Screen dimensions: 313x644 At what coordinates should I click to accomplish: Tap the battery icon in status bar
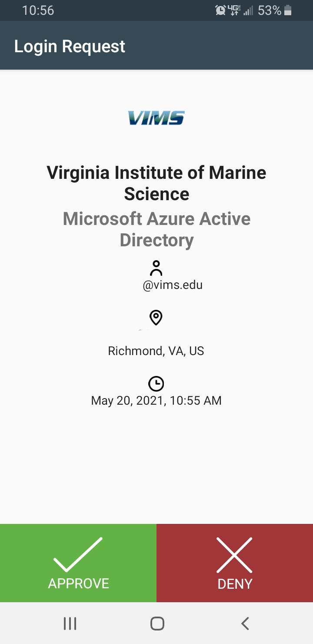[x=288, y=10]
